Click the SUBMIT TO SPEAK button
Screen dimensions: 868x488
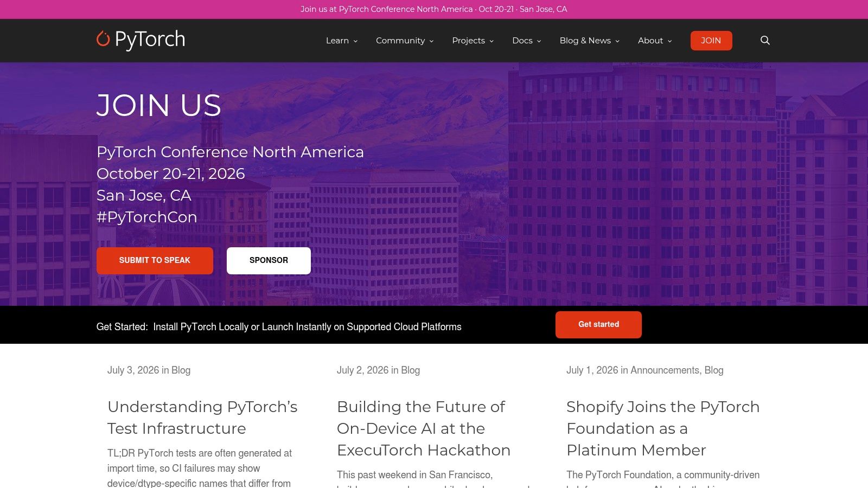coord(155,261)
